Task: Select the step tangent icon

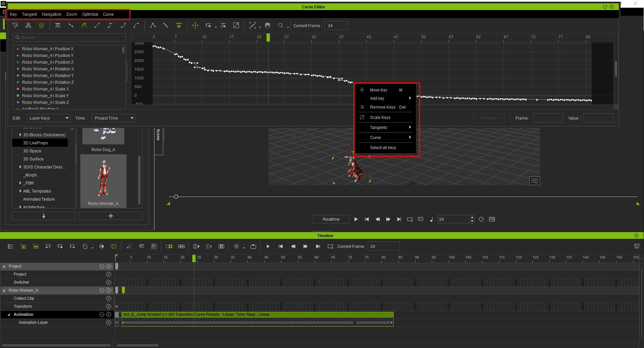Action: [x=110, y=25]
